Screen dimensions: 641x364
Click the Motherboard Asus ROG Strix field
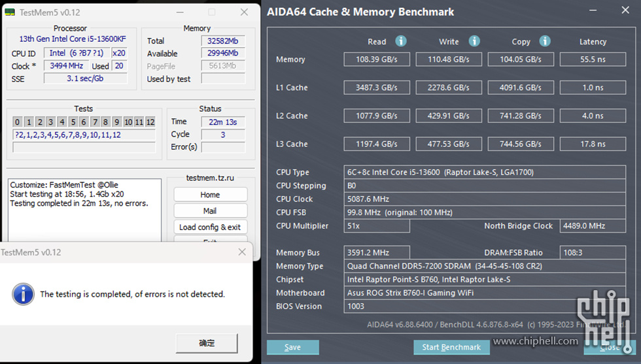(x=485, y=293)
